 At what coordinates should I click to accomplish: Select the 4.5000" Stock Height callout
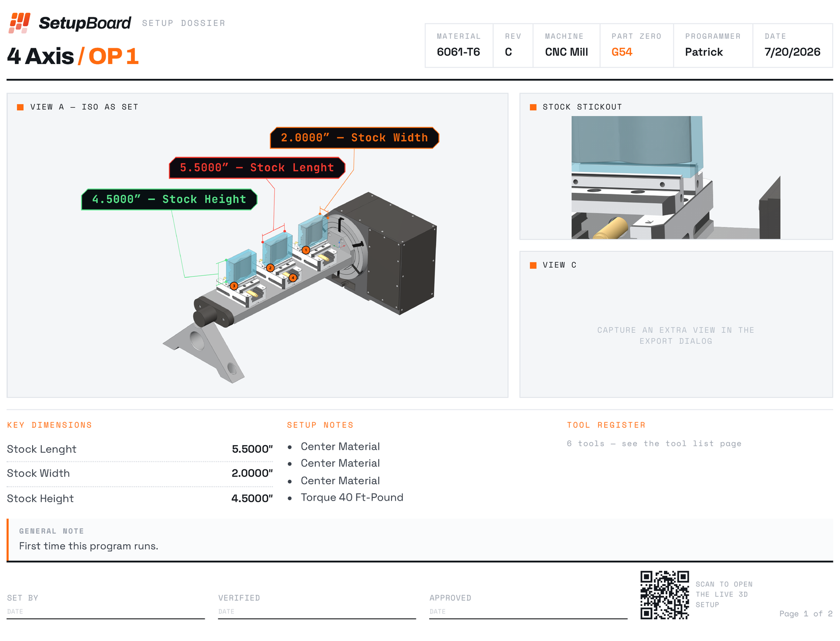click(x=169, y=199)
